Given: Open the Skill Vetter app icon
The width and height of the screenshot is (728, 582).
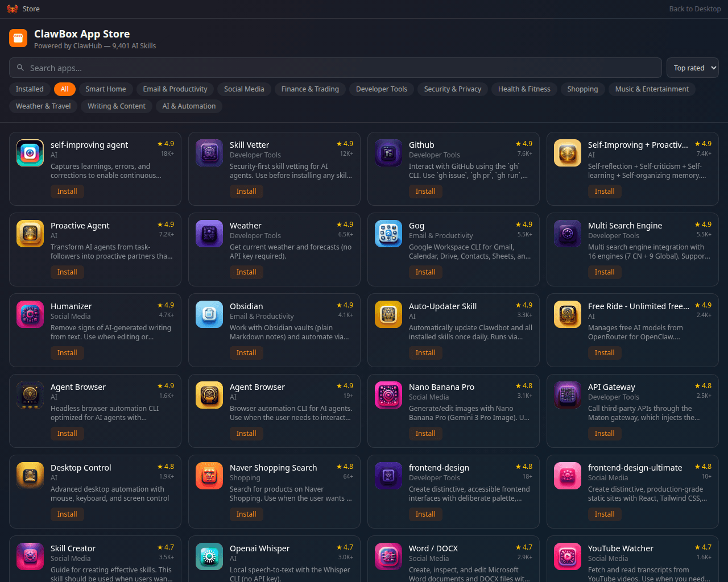Looking at the screenshot, I should pos(209,153).
